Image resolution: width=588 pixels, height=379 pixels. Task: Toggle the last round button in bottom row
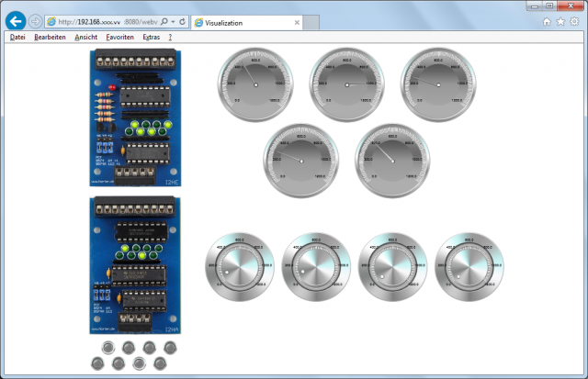(x=159, y=364)
